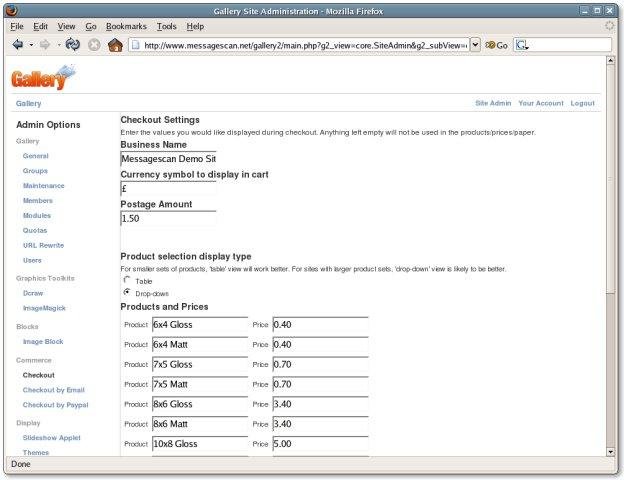Click the page icon in the address bar
The image size is (624, 480).
click(135, 45)
